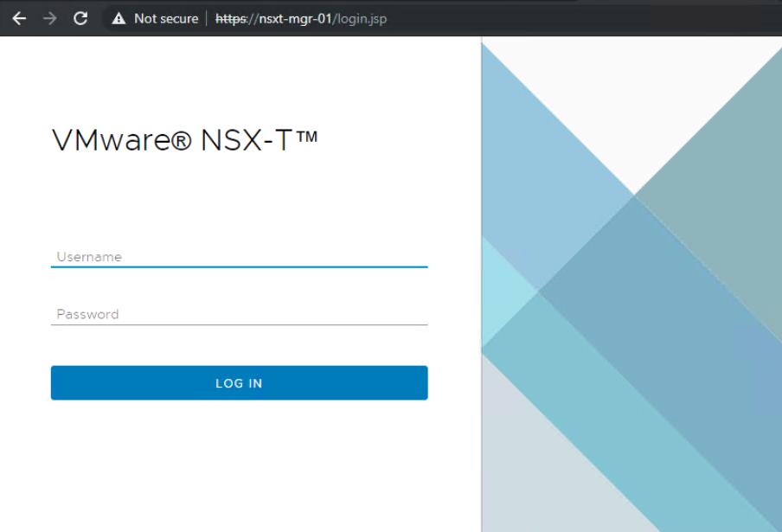Click the VMware NSX-T title text

click(184, 139)
